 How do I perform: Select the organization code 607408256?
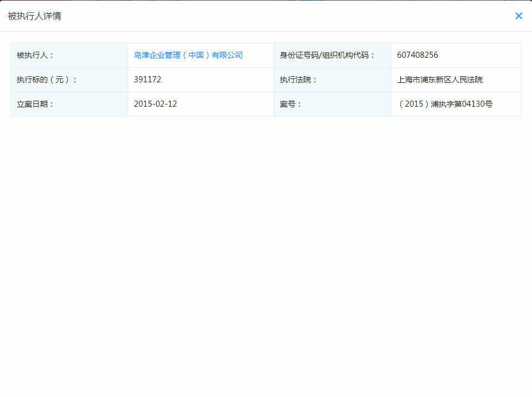tap(417, 55)
